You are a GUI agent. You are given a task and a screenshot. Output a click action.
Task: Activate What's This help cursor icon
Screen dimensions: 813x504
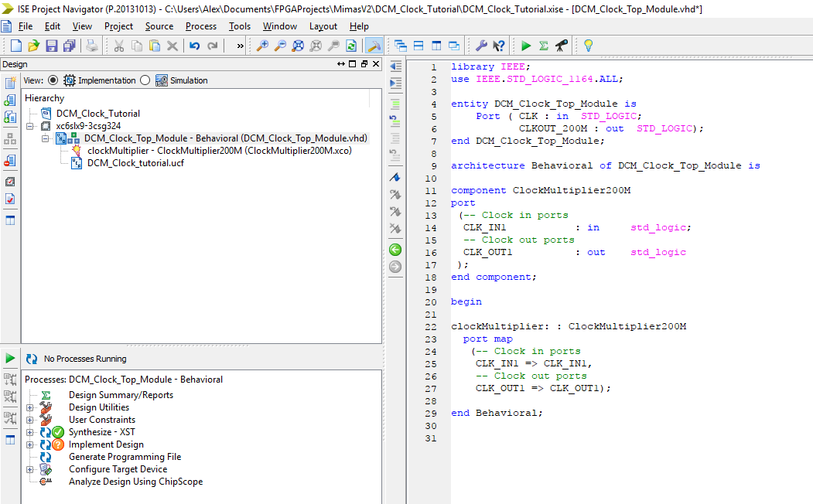499,46
